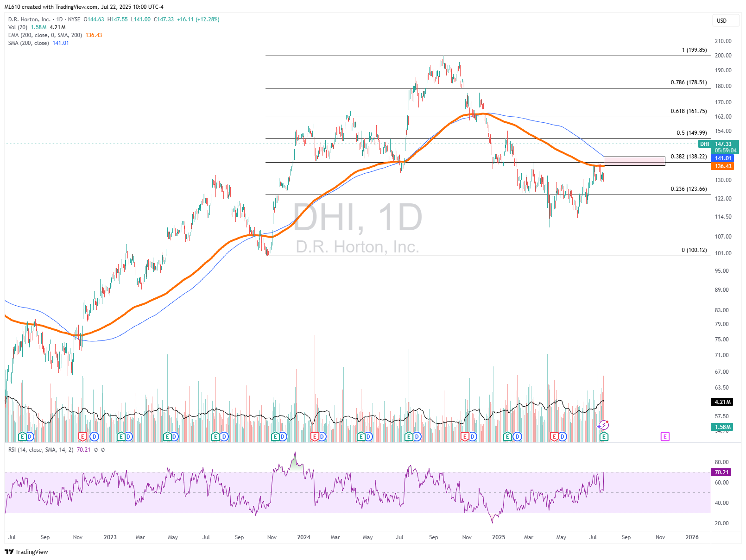Select the SMA (200, close) legend

pos(28,43)
